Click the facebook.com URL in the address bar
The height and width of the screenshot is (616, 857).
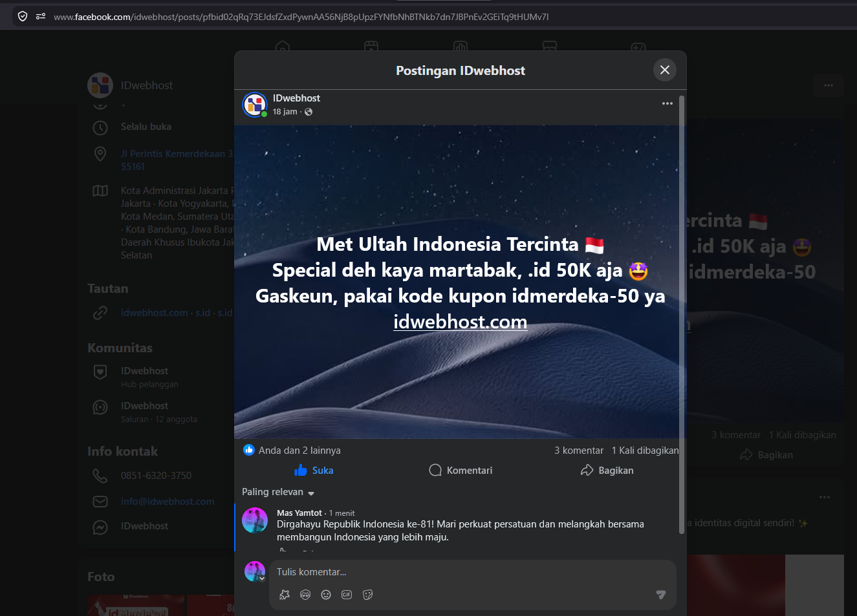click(x=301, y=17)
